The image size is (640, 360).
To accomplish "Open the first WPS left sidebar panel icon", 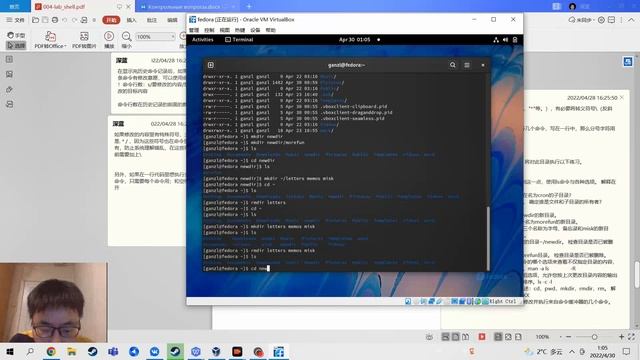I will click(9, 60).
